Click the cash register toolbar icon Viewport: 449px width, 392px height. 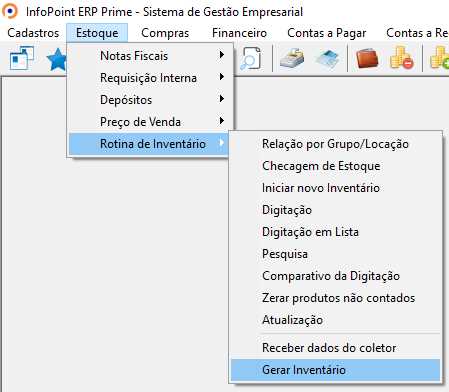click(292, 58)
